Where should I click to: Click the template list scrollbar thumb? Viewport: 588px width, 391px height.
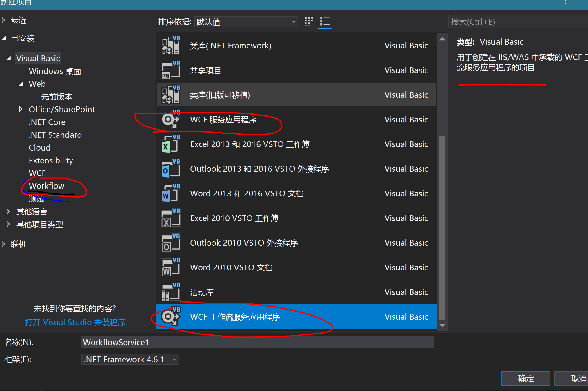pyautogui.click(x=442, y=227)
